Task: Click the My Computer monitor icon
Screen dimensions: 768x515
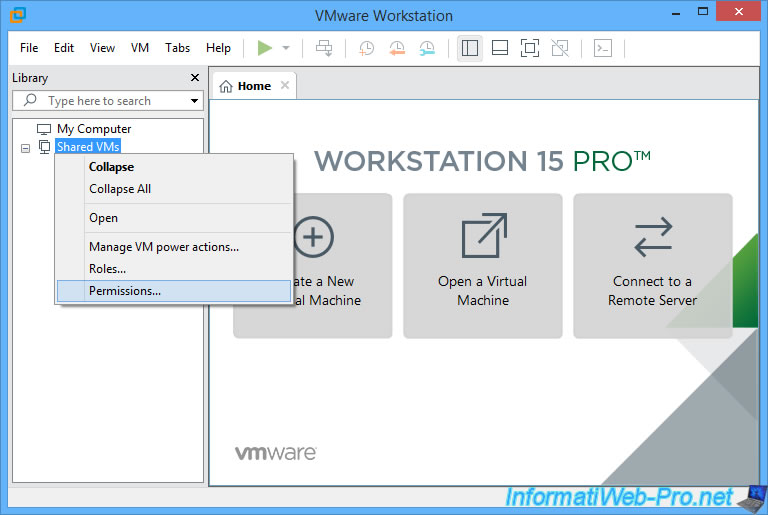Action: pos(44,129)
